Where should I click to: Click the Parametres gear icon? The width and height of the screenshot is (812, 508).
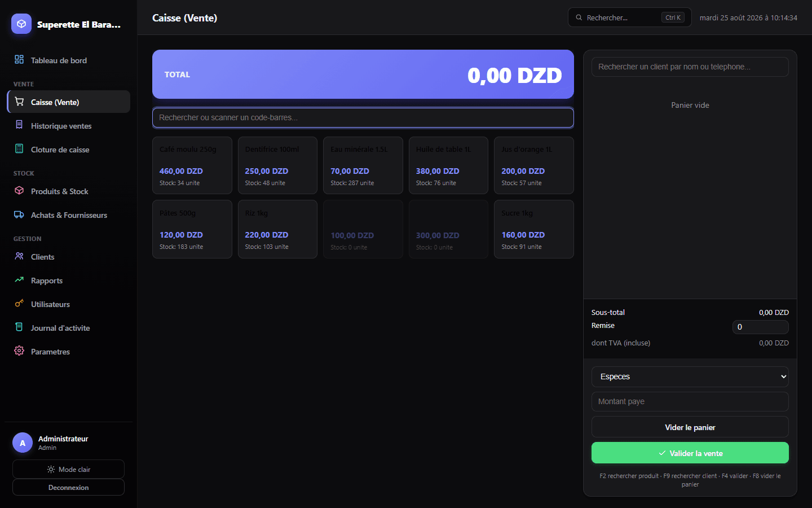click(19, 351)
